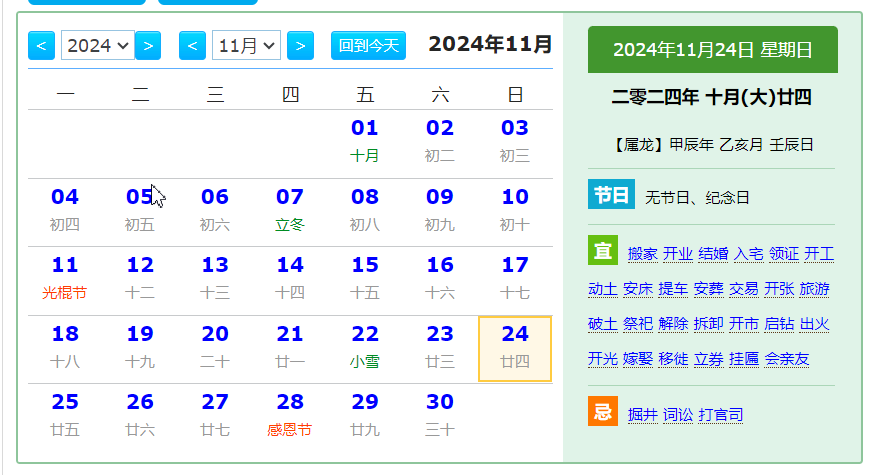This screenshot has height=475, width=876.
Task: Select highlighted date 24 廿四
Action: pos(515,349)
